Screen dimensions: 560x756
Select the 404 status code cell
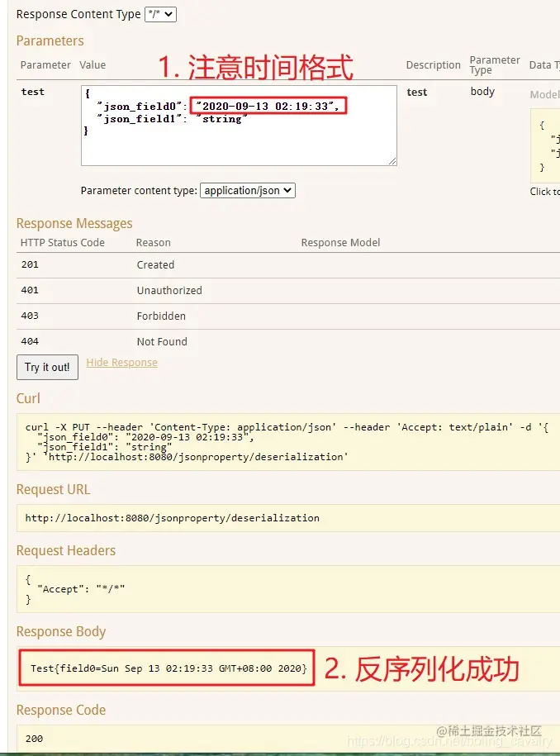(x=30, y=341)
